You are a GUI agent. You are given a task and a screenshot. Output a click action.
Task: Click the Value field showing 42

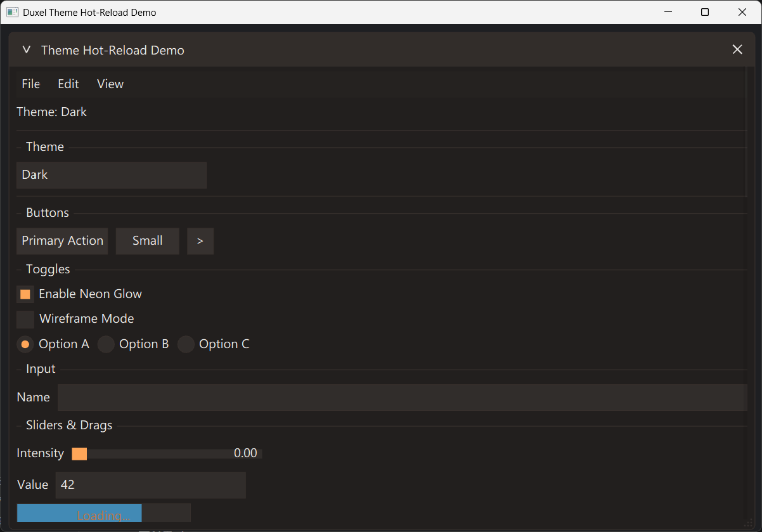point(151,485)
